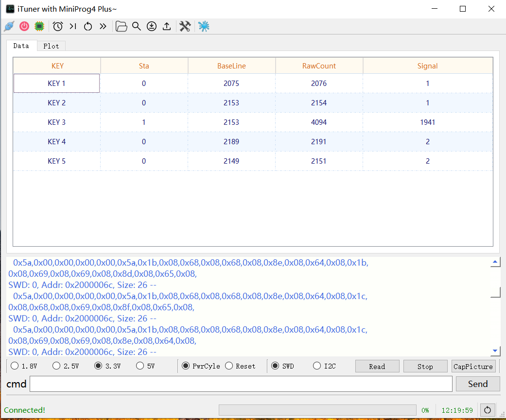Viewport: 506px width, 420px height.
Task: Close the iTuner window
Action: [x=491, y=9]
